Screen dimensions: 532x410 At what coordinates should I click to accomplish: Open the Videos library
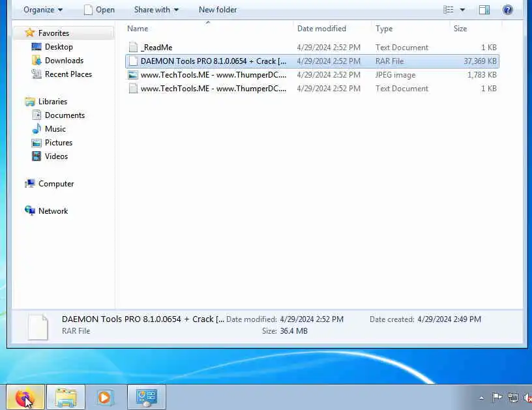point(56,156)
